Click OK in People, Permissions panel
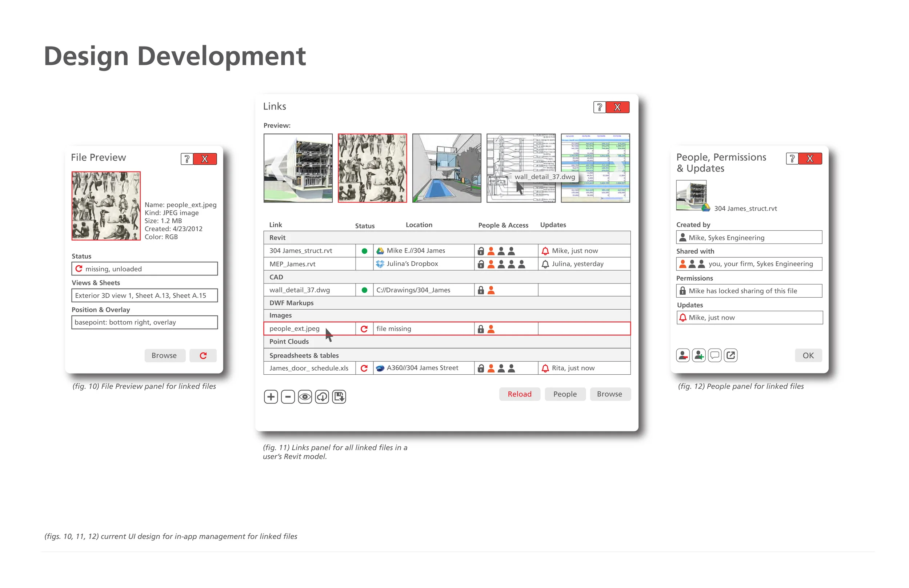 click(x=808, y=355)
